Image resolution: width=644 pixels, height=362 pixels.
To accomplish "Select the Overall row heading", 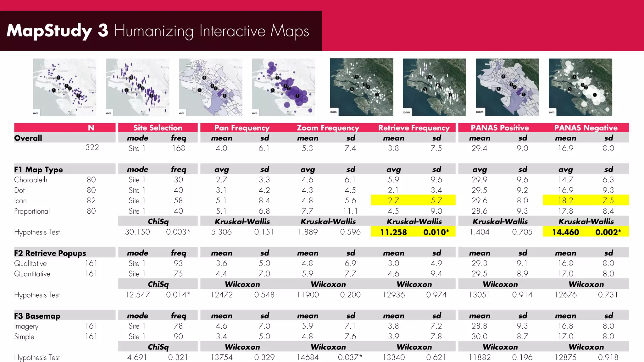I will point(28,138).
